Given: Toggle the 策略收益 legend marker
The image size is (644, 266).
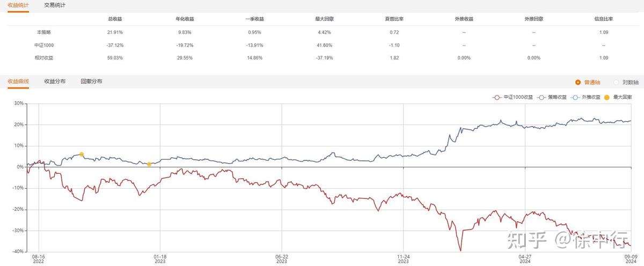Looking at the screenshot, I should click(541, 98).
